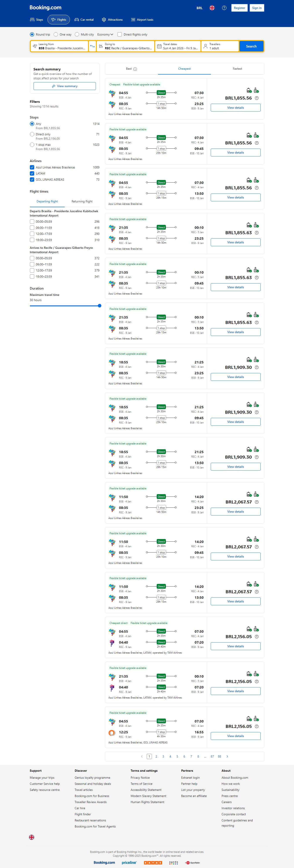Screen dimensions: 294x868
Task: Open the Travellers 1 adult selector
Action: click(x=220, y=46)
